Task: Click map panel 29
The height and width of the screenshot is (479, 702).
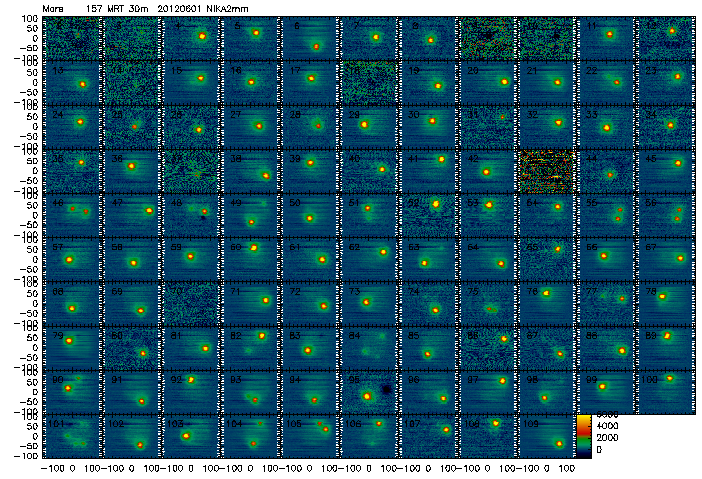Action: (368, 126)
